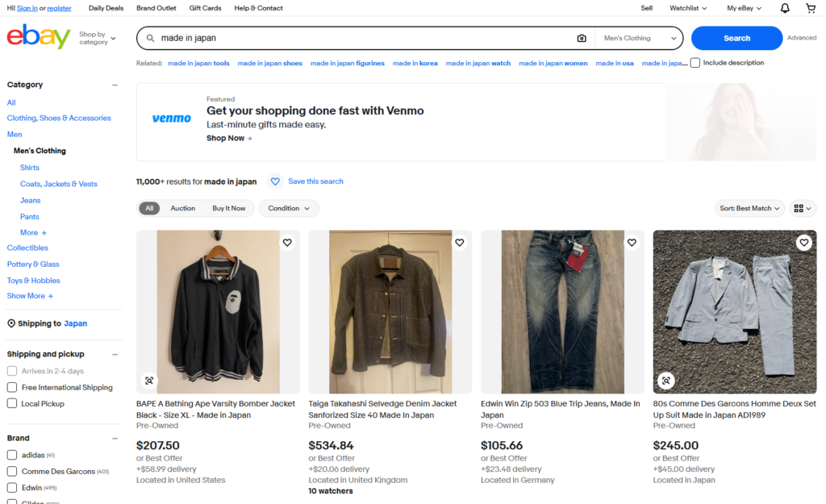Open the Men's Clothing category dropdown
The image size is (826, 504).
coord(640,38)
